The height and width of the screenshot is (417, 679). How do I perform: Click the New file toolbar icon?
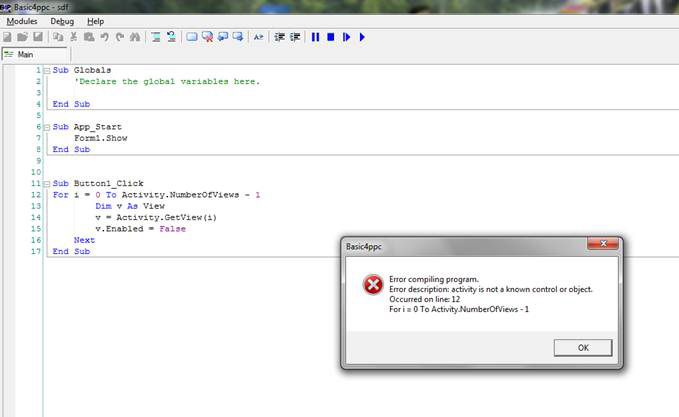[x=7, y=37]
